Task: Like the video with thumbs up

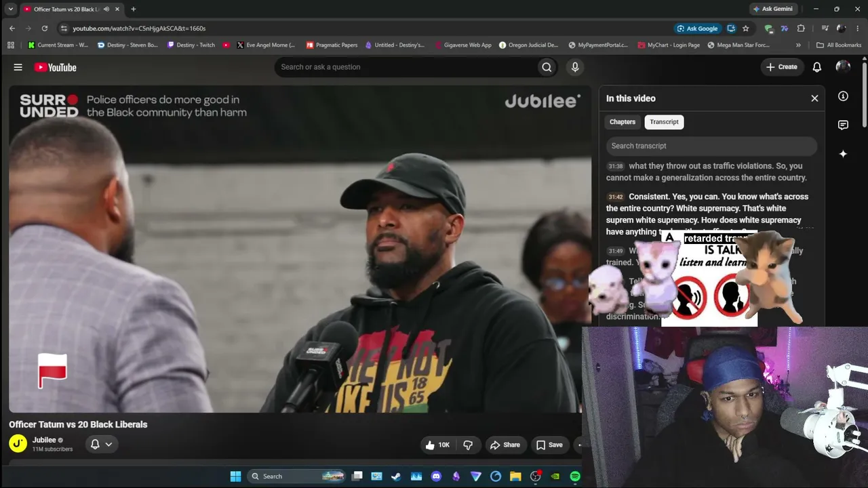Action: point(437,445)
